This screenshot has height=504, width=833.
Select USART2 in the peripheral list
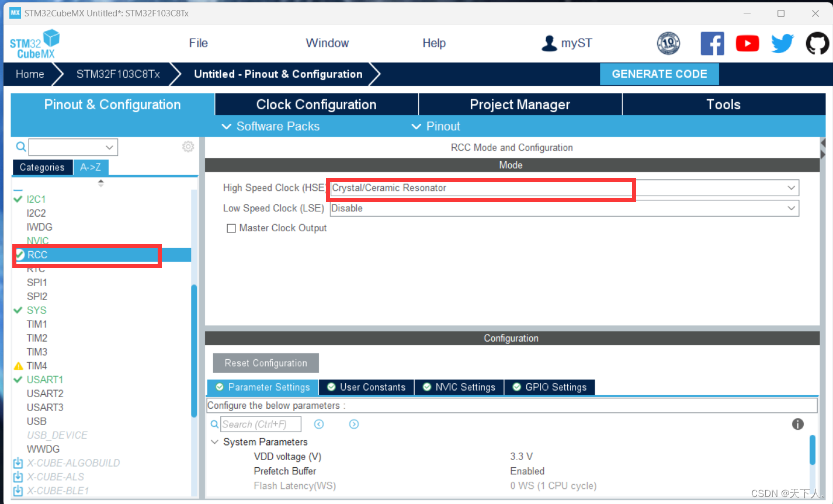tap(45, 394)
